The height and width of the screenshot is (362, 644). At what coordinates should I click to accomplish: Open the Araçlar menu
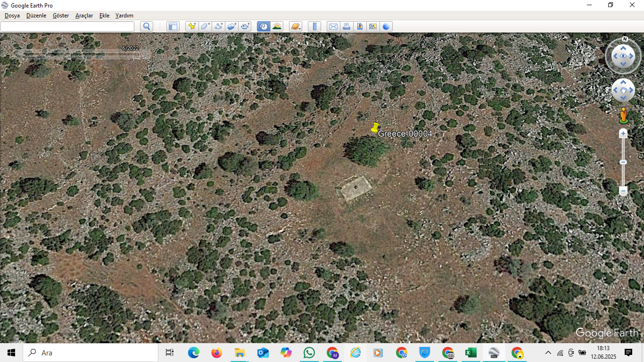coord(84,16)
